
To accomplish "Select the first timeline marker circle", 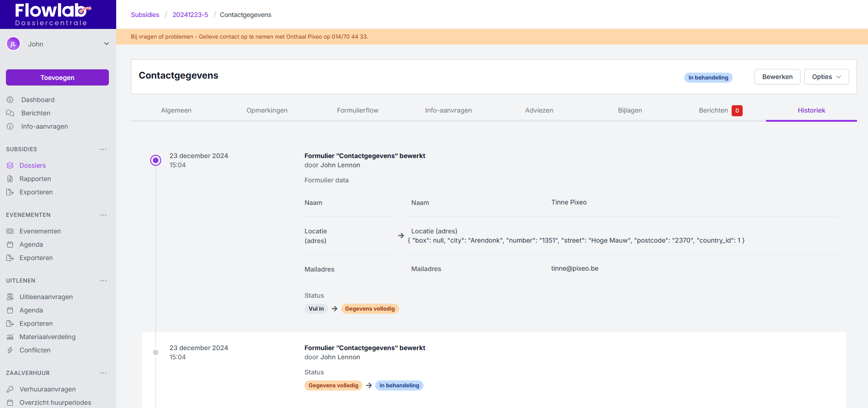I will tap(156, 160).
